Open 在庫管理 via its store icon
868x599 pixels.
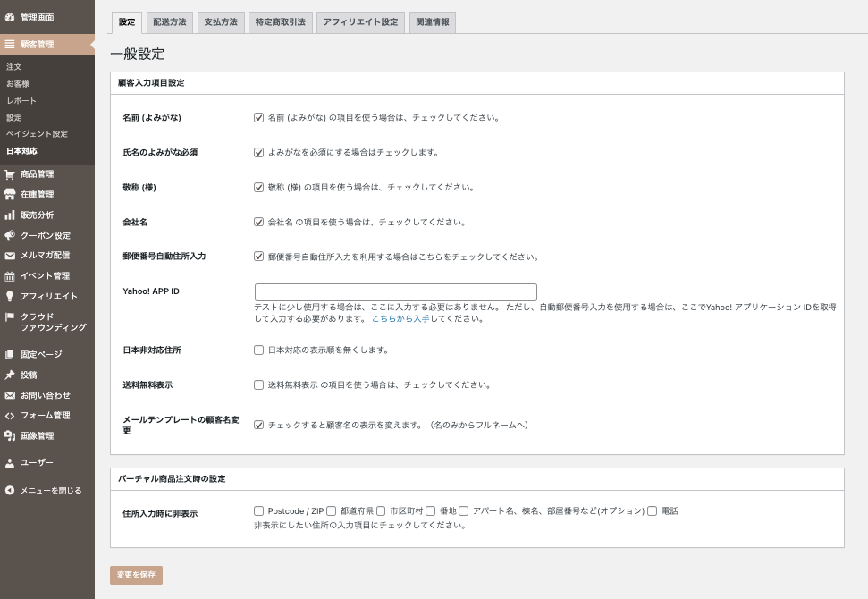[x=10, y=195]
